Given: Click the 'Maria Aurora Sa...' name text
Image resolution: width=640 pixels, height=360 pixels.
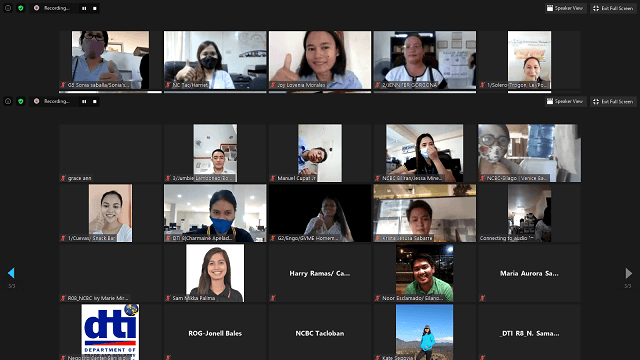Looking at the screenshot, I should point(529,273).
